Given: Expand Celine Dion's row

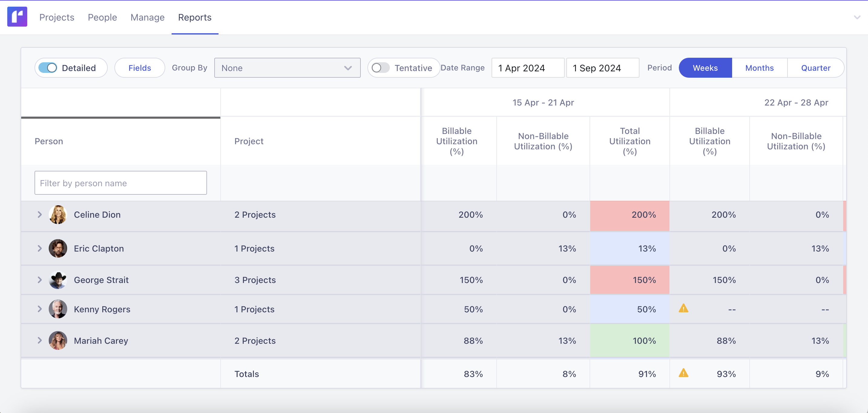Looking at the screenshot, I should (40, 215).
